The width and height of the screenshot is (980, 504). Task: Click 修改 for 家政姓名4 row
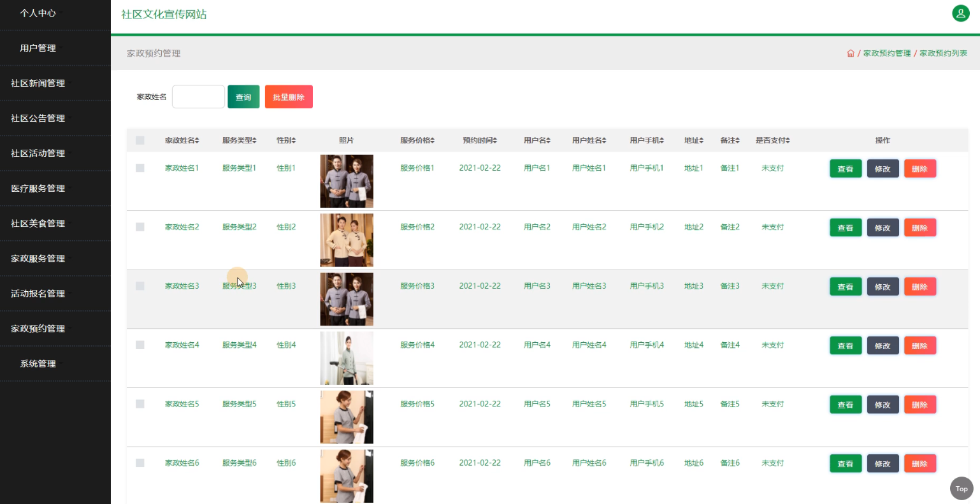(x=883, y=345)
